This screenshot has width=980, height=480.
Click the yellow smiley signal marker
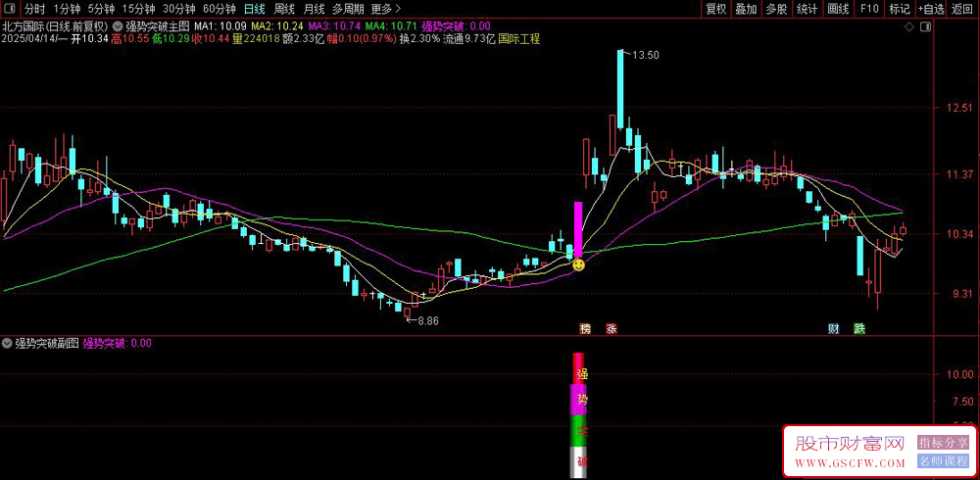579,265
